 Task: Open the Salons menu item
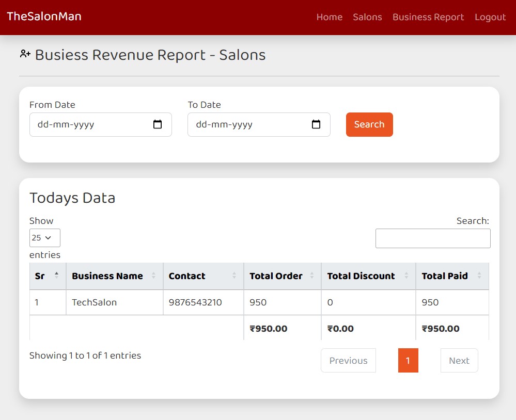(367, 17)
